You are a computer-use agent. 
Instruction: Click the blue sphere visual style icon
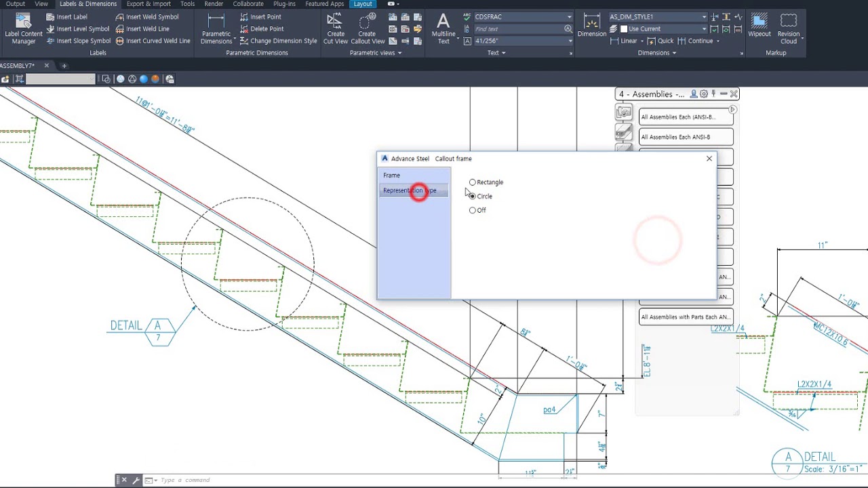coord(144,79)
